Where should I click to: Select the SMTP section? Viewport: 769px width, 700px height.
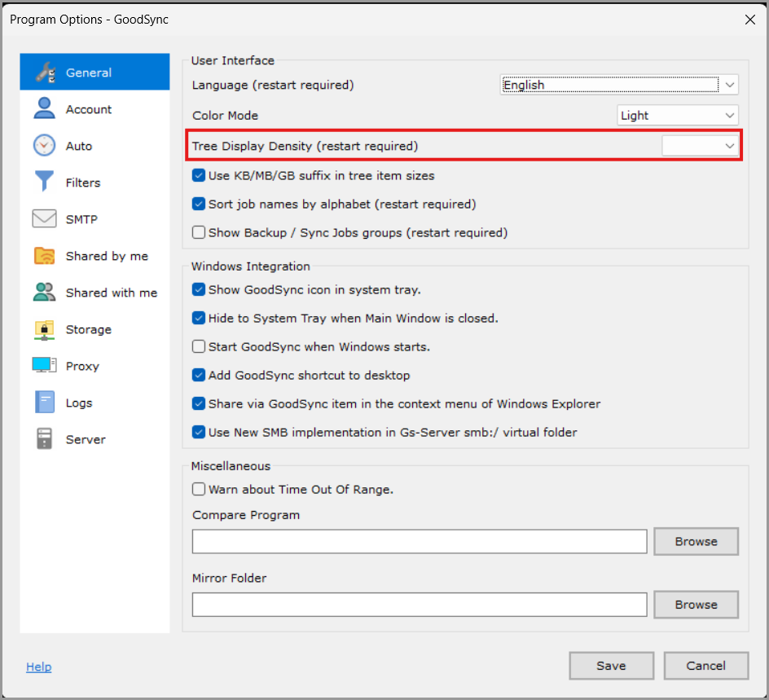[x=94, y=218]
